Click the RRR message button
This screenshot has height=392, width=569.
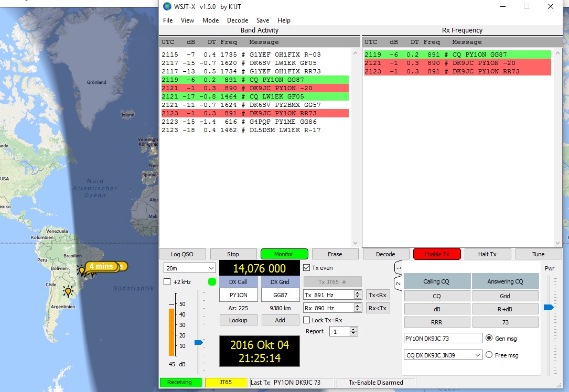437,322
